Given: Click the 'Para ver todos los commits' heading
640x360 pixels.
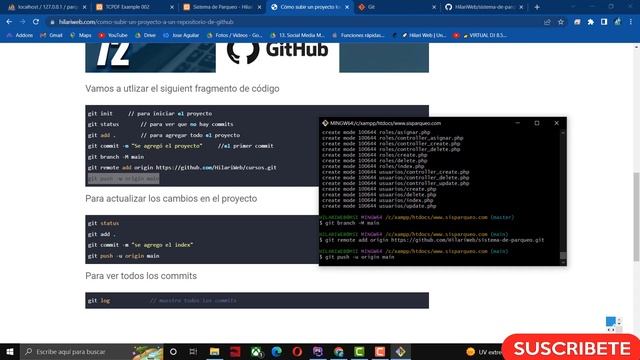Looking at the screenshot, I should (x=141, y=276).
